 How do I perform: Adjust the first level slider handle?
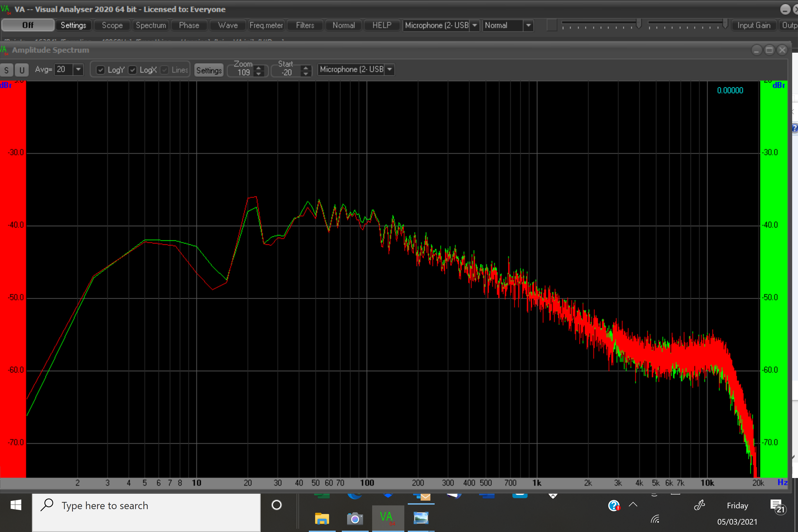coord(639,24)
